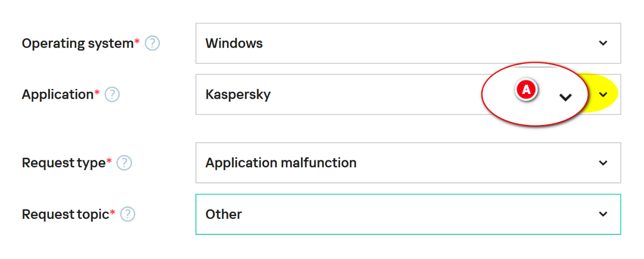Open the Request type combo box
Image resolution: width=644 pixels, height=259 pixels.
tap(408, 162)
